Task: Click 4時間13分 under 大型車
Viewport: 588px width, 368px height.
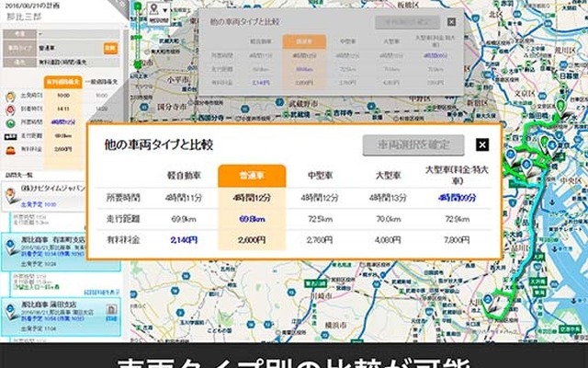Action: (x=388, y=198)
